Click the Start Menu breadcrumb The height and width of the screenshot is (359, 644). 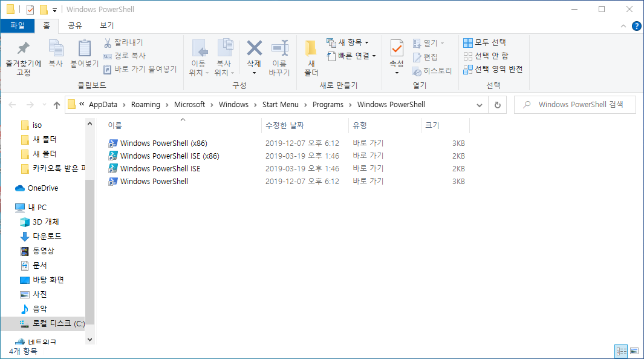pos(281,105)
